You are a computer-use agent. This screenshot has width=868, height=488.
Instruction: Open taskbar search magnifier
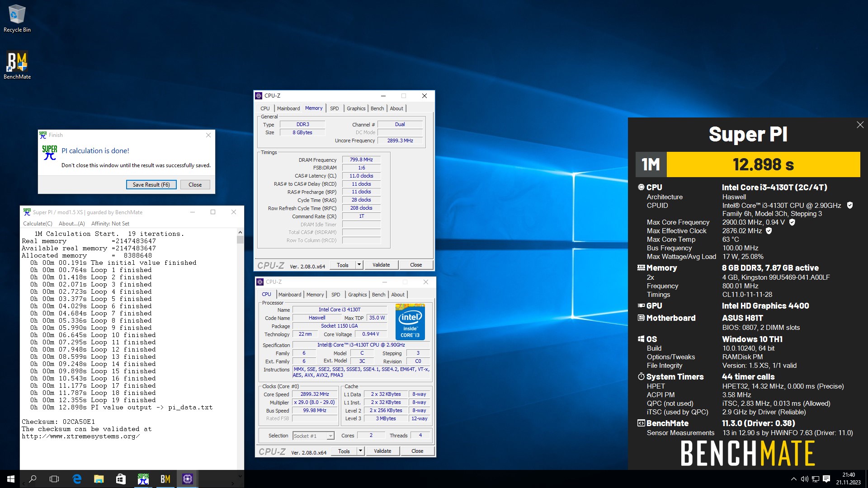pos(33,479)
